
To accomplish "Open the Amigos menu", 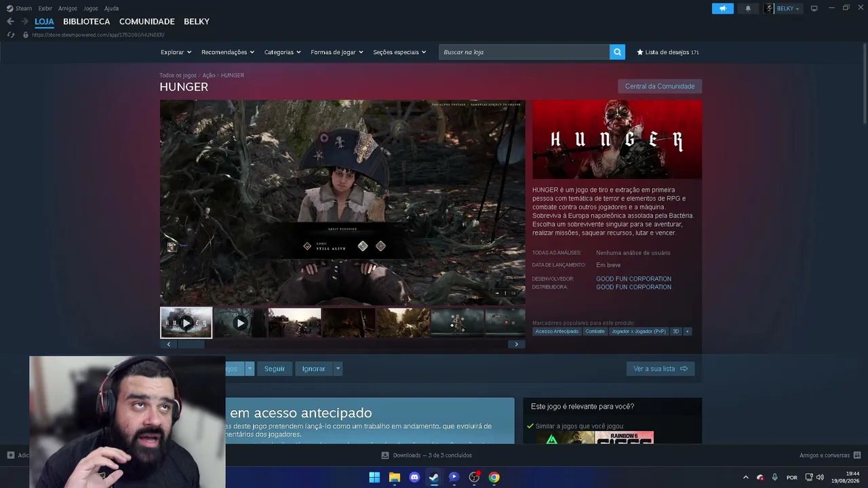I will coord(67,8).
